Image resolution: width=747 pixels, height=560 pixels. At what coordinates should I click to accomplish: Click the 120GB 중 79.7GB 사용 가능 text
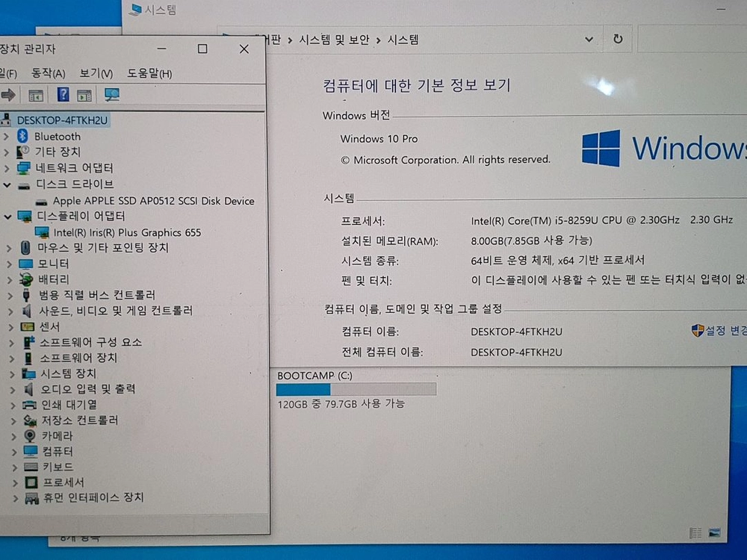[x=341, y=404]
